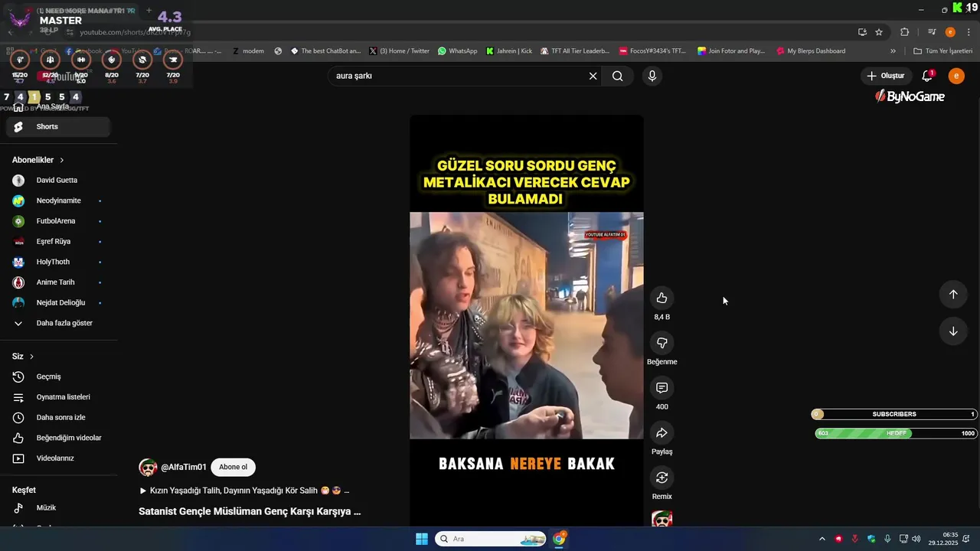The height and width of the screenshot is (551, 980).
Task: Open Chrome extensions puzzle icon
Action: [905, 32]
